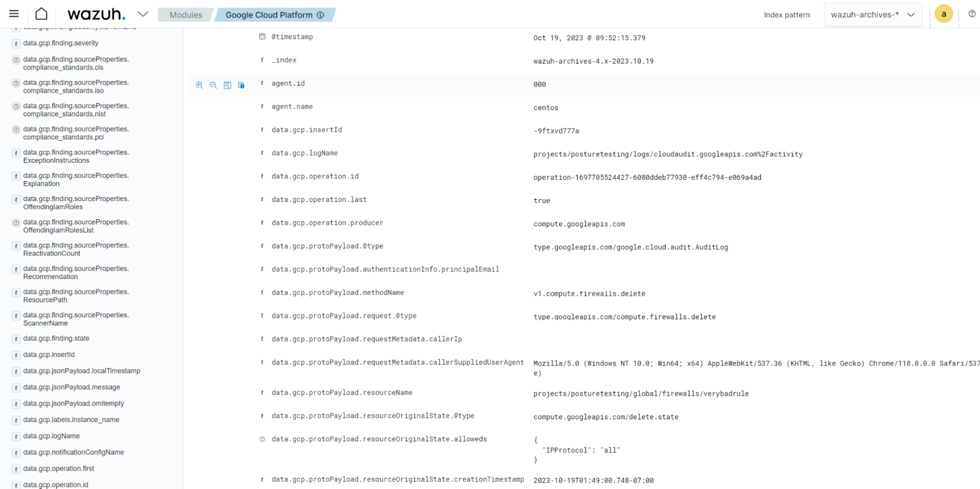Select data.gcp.logName in the sidebar
Viewport: 980px width, 489px height.
pos(51,436)
